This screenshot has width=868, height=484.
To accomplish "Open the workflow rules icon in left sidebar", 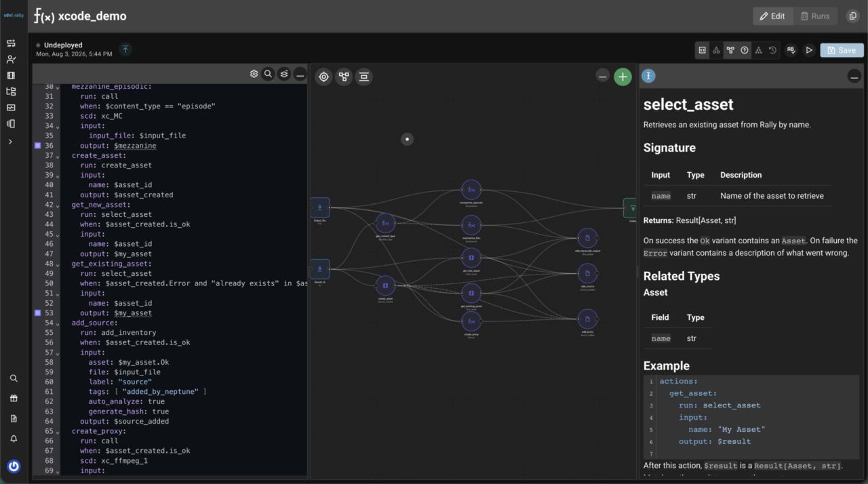I will tap(11, 43).
